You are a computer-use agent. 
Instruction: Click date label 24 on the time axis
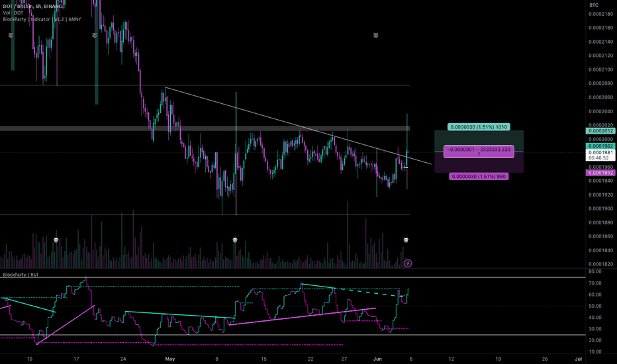123,359
